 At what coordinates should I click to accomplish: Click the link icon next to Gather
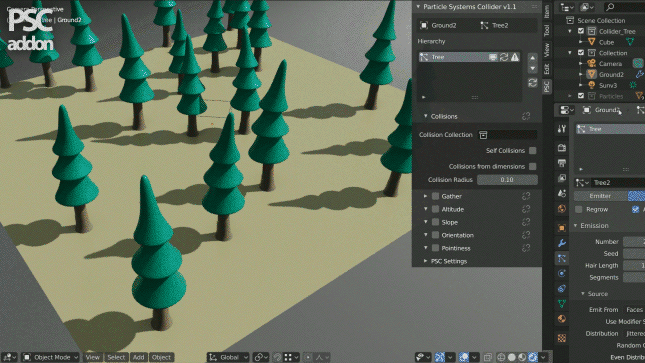click(x=526, y=196)
